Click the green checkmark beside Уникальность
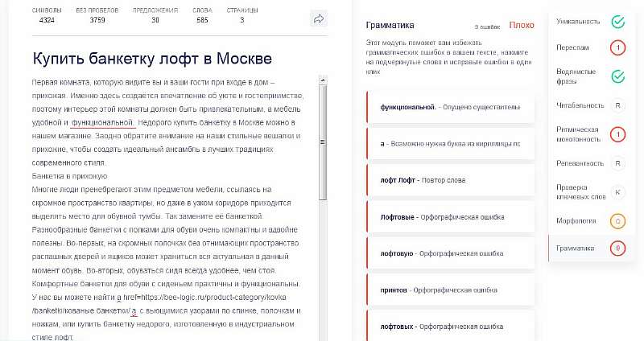This screenshot has width=644, height=341. 617,22
